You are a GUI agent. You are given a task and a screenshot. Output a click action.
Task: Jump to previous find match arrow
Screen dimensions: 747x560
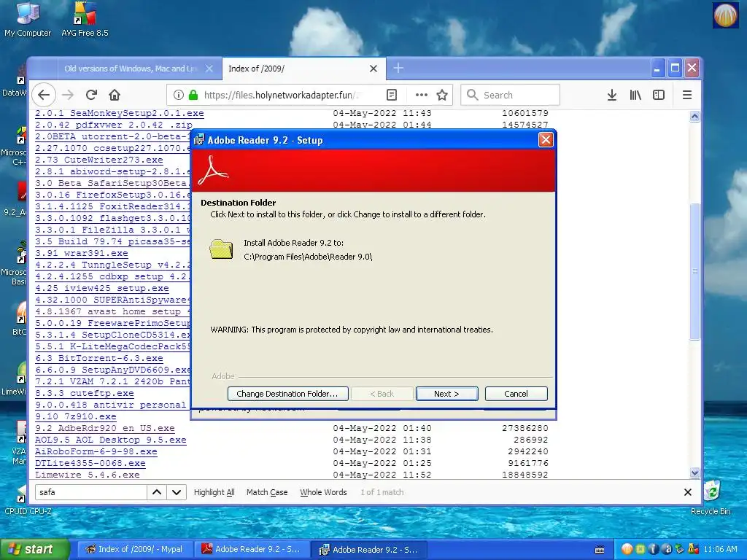click(x=157, y=492)
